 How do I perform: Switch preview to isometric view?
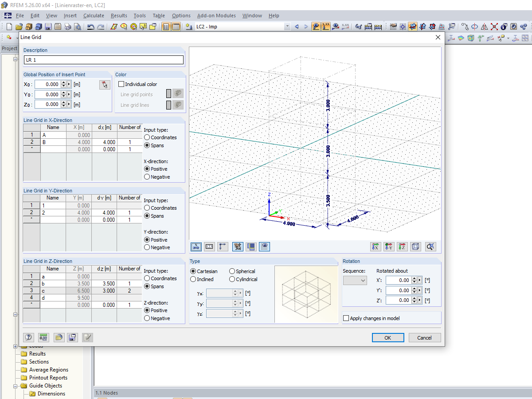[415, 246]
